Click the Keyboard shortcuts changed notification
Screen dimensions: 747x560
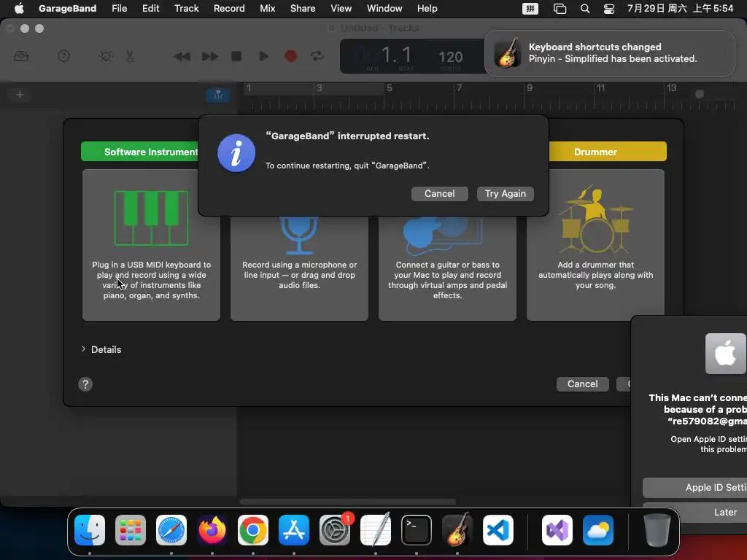pyautogui.click(x=609, y=52)
